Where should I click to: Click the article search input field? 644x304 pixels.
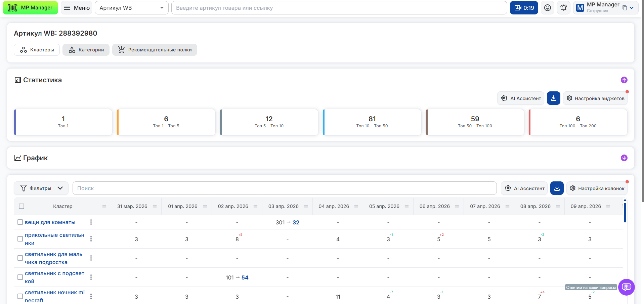tap(339, 8)
